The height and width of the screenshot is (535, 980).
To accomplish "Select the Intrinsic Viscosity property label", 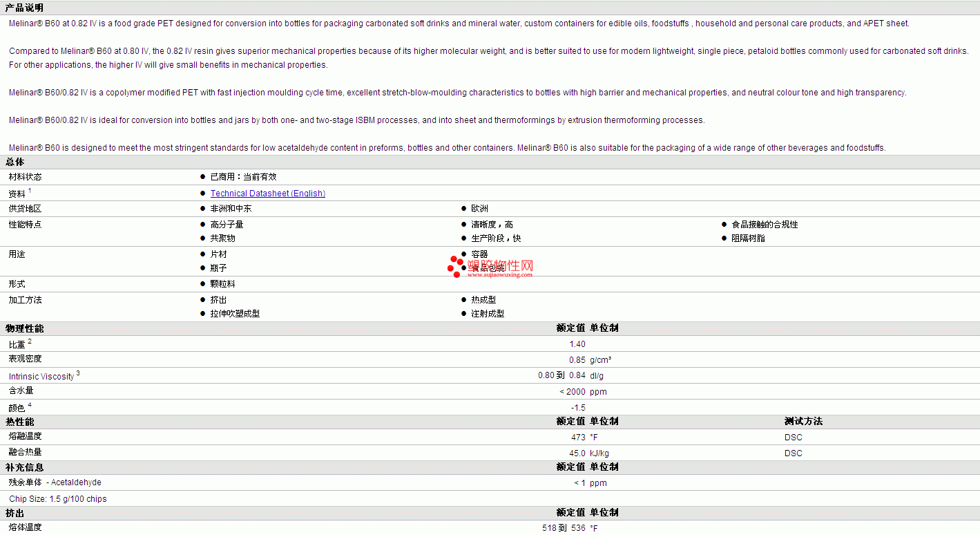I will click(41, 377).
